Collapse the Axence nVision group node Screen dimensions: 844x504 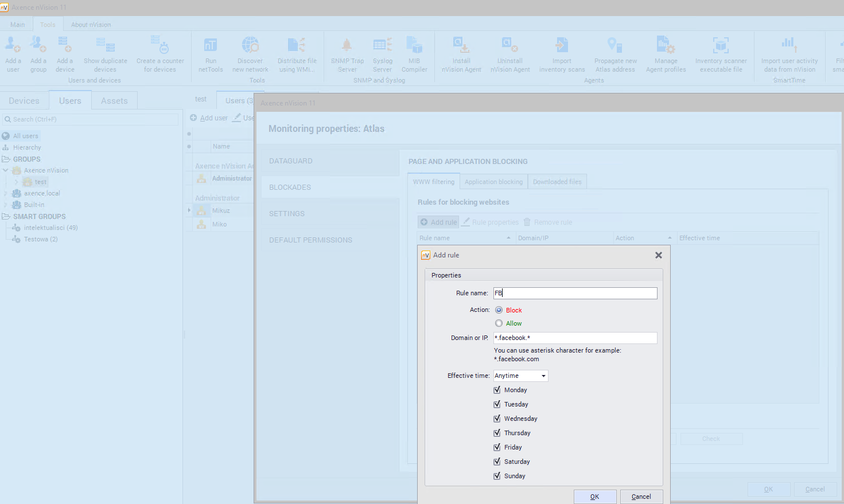pos(6,170)
